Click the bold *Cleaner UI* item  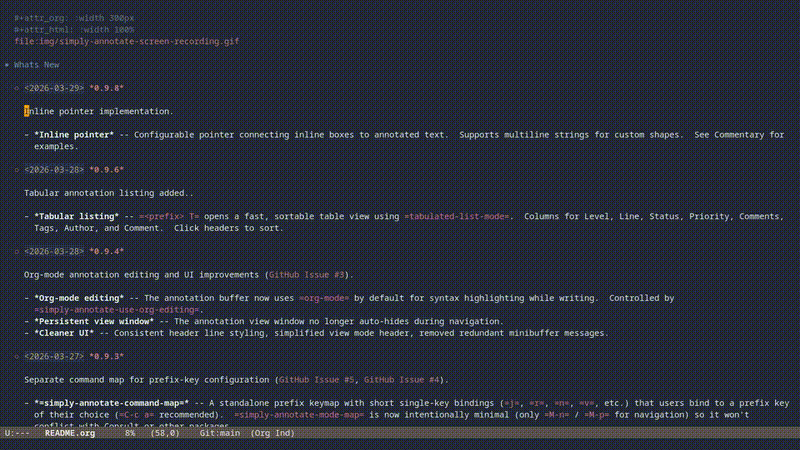(x=64, y=334)
